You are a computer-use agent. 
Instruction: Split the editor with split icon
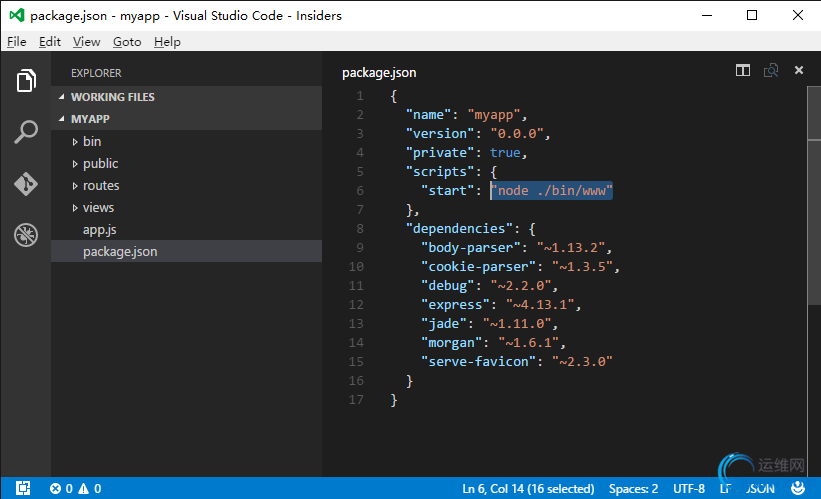pos(742,70)
